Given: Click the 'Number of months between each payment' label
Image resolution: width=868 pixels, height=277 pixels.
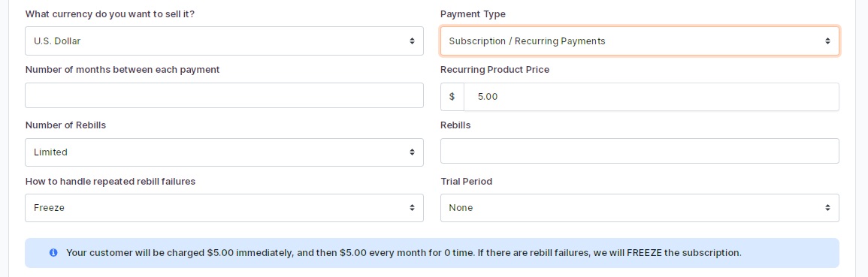Looking at the screenshot, I should (x=122, y=70).
